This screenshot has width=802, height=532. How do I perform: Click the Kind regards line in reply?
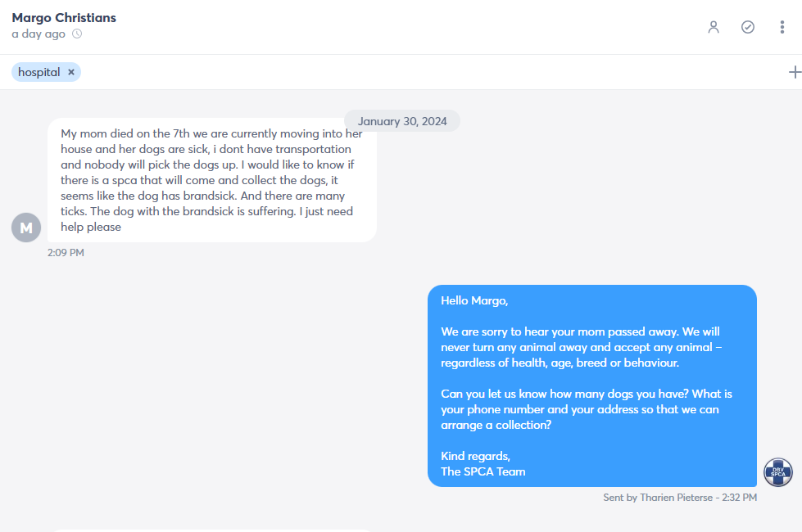(475, 456)
